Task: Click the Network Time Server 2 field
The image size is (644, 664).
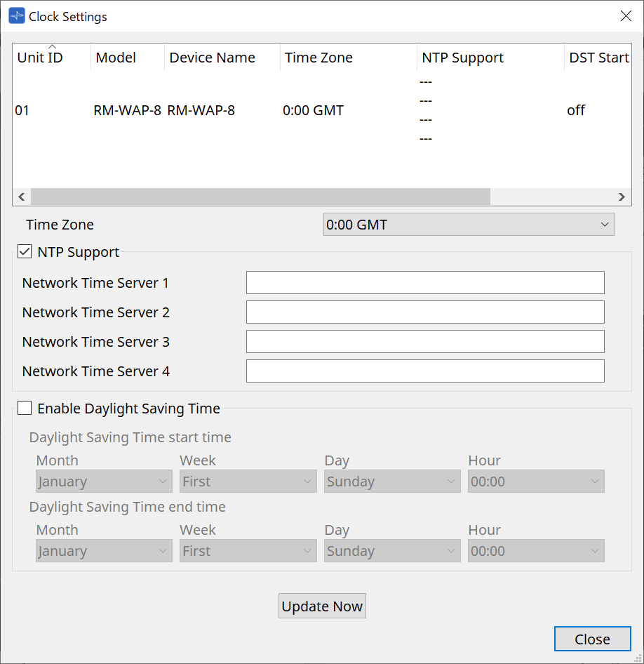Action: pyautogui.click(x=424, y=312)
